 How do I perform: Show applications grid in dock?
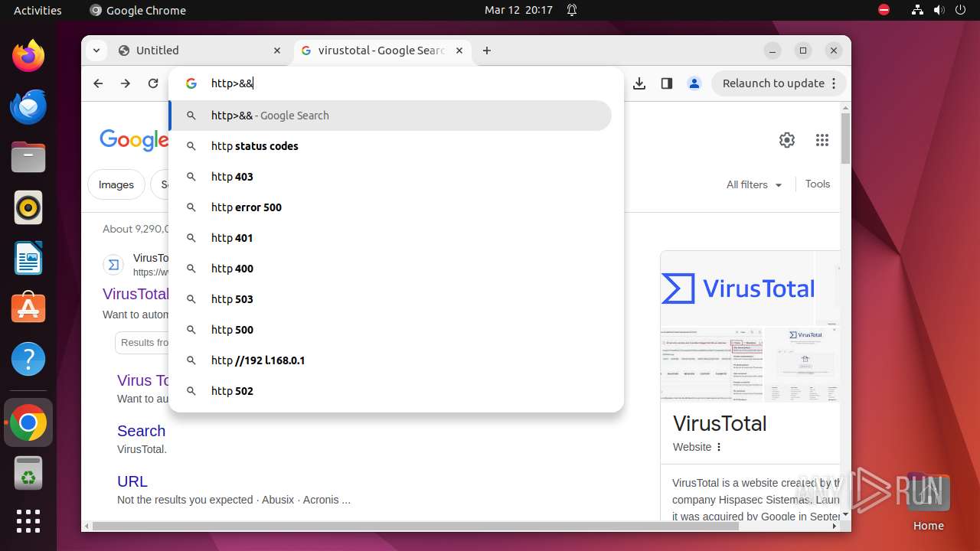point(28,521)
